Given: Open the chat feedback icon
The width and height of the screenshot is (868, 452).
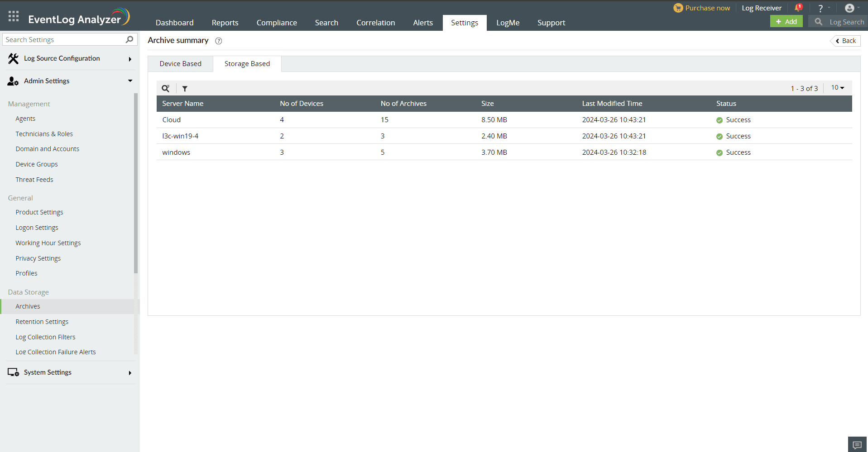Looking at the screenshot, I should click(857, 445).
